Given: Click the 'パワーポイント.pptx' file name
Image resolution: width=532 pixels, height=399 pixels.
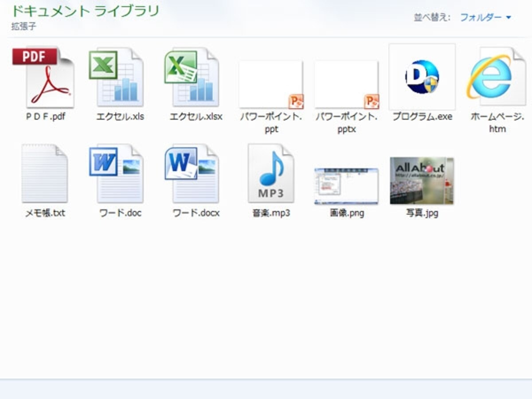Looking at the screenshot, I should (347, 123).
